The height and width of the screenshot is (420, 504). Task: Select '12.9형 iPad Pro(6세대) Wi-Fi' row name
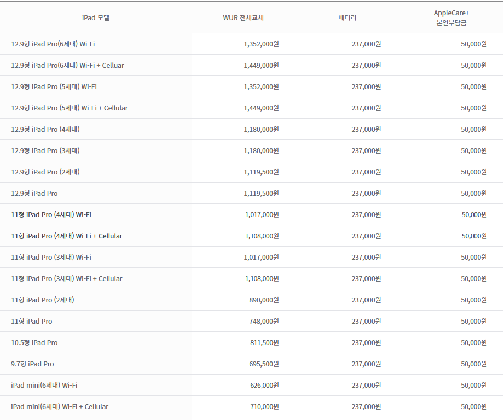click(x=53, y=44)
